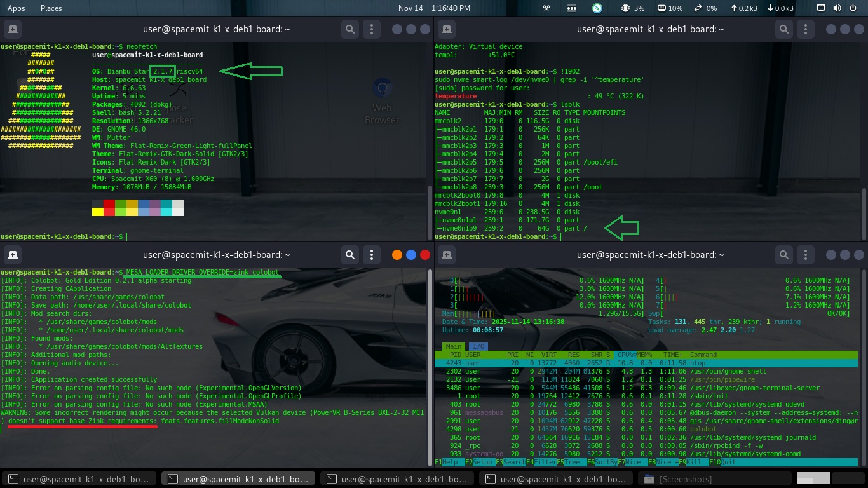This screenshot has width=868, height=488.
Task: Click the CPU usage indicator showing 3%
Action: coord(632,8)
